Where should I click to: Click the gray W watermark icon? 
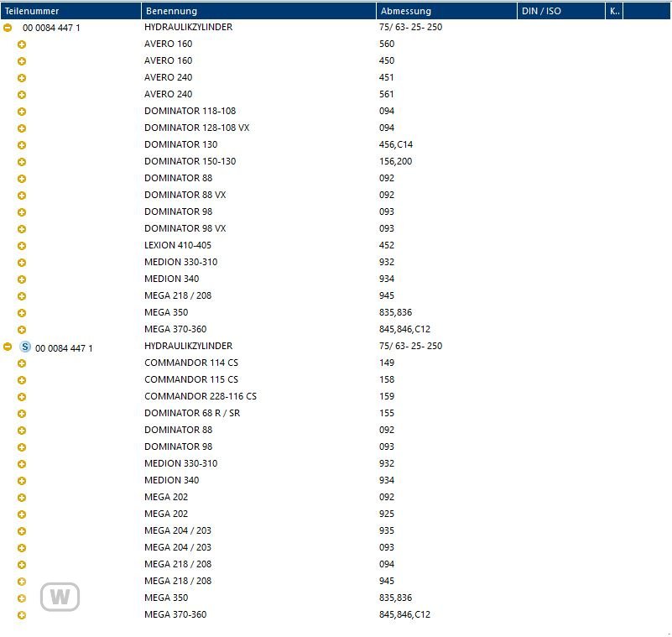[60, 597]
